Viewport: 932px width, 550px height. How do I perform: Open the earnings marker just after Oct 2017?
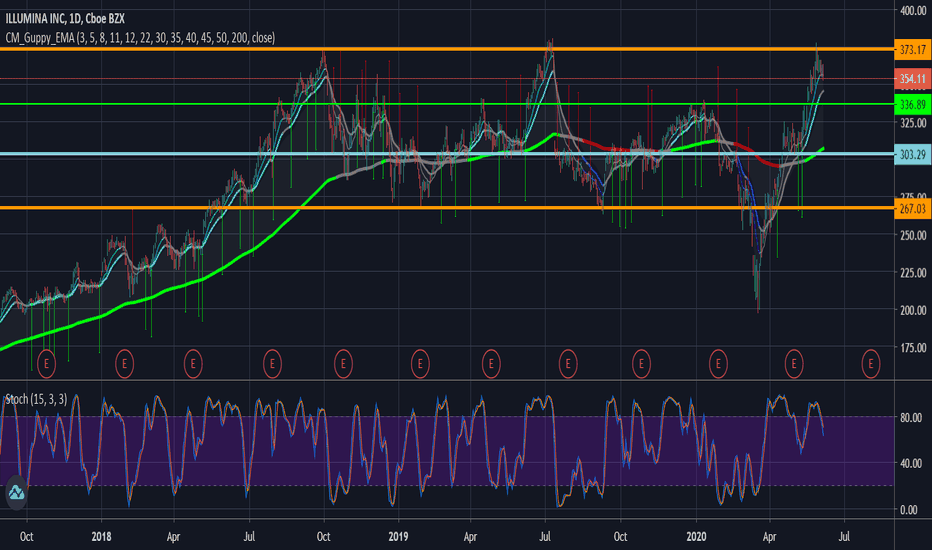[46, 363]
